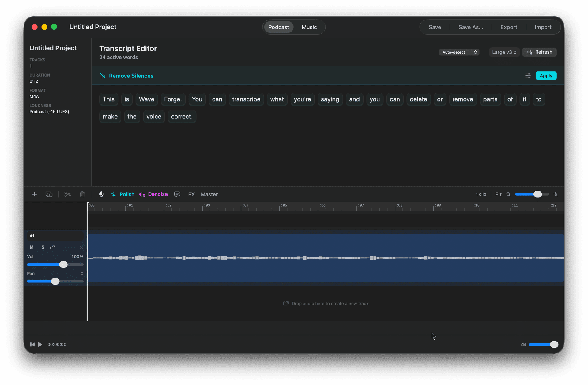Open the Master panel

click(x=209, y=194)
